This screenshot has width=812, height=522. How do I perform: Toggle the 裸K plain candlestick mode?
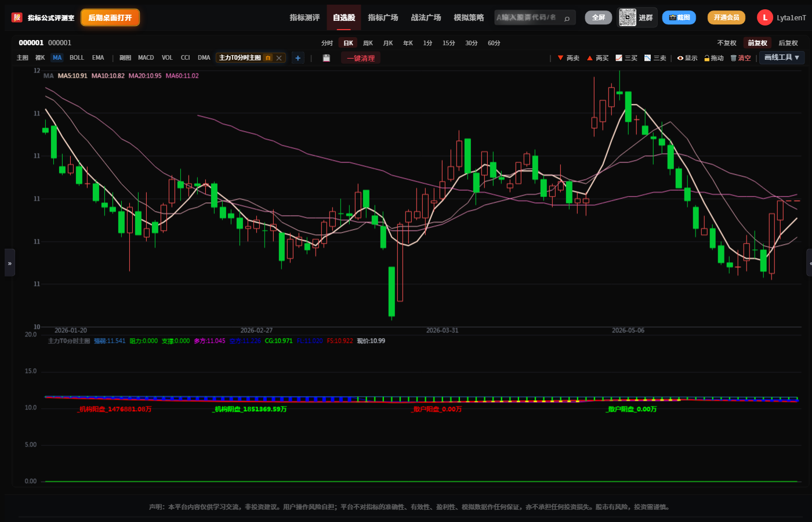coord(39,57)
